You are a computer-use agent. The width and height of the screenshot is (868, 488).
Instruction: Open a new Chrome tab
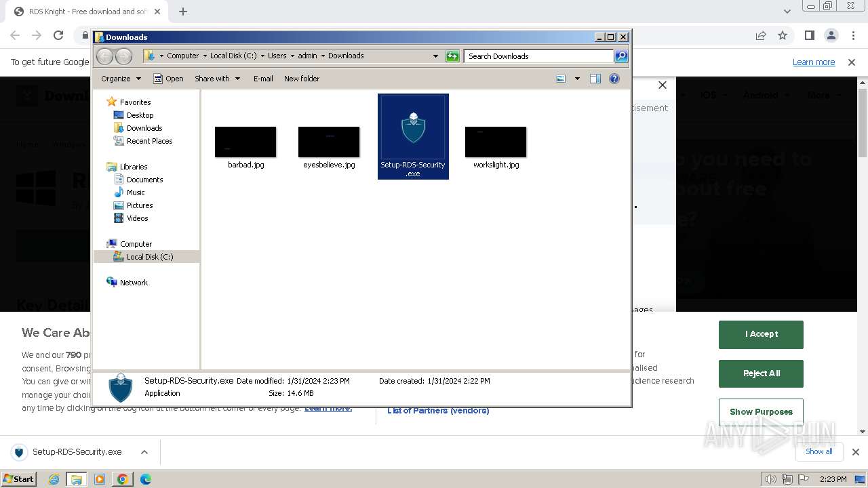click(182, 12)
